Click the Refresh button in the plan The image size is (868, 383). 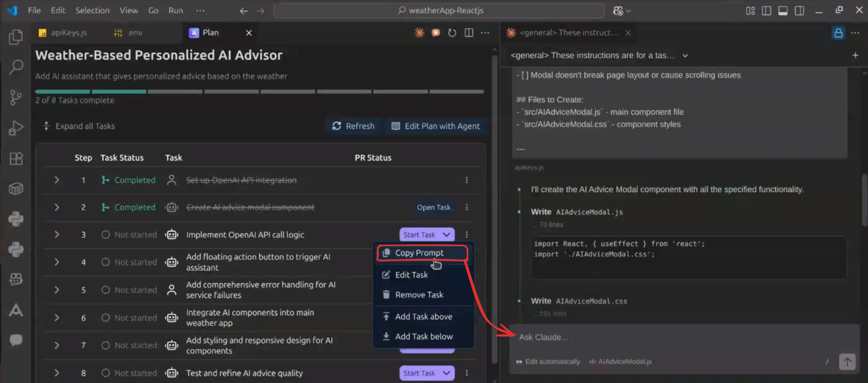[353, 126]
